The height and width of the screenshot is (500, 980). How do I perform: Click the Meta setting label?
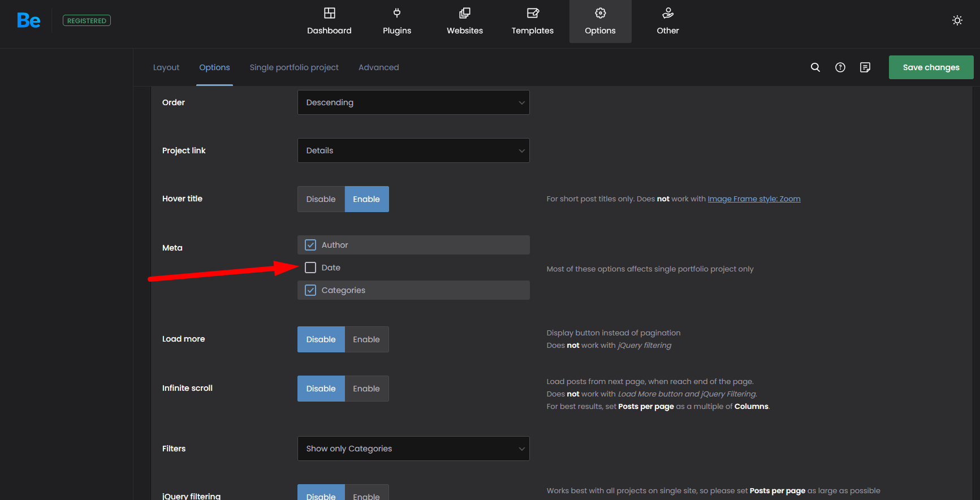(172, 248)
